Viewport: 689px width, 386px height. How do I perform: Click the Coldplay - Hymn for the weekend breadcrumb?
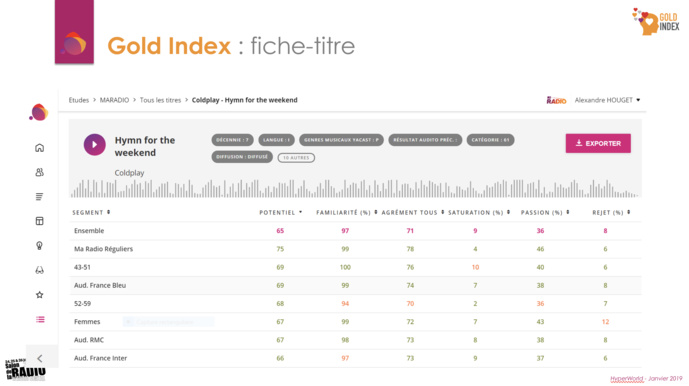click(244, 100)
